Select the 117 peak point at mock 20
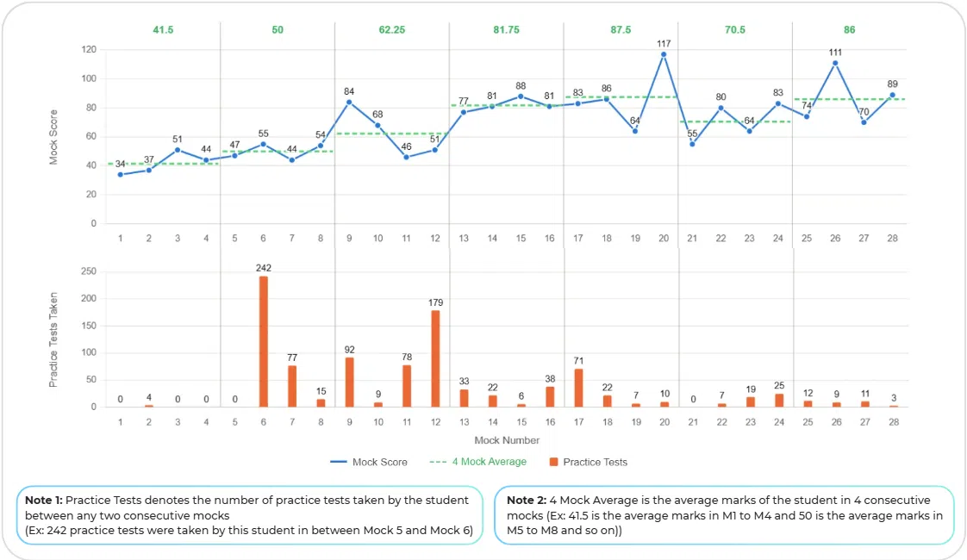967x560 pixels. (664, 54)
